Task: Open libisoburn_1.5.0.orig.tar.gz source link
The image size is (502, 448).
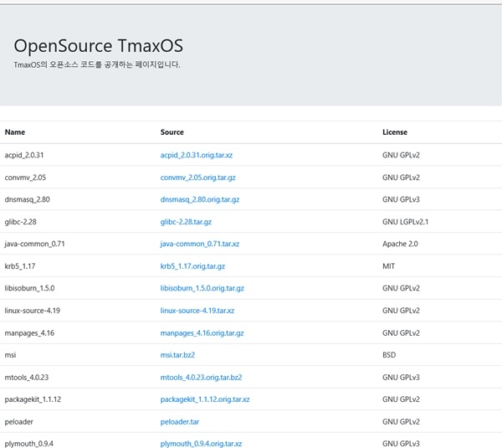Action: 202,288
